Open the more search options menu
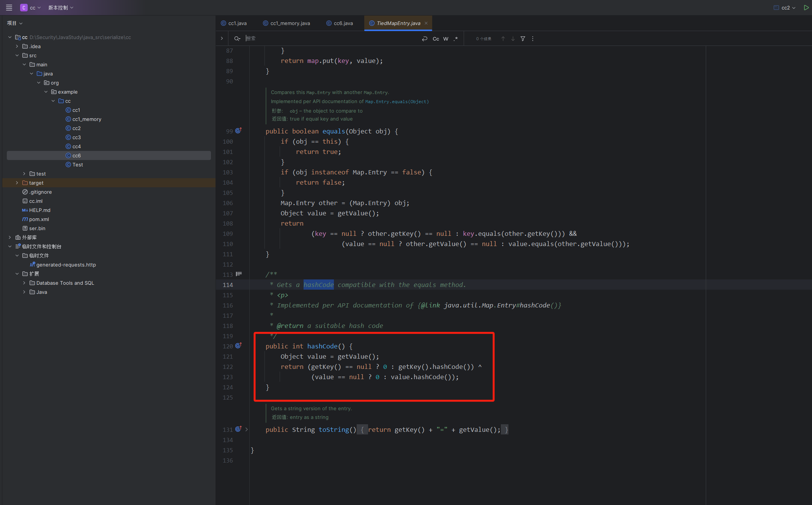 point(533,39)
